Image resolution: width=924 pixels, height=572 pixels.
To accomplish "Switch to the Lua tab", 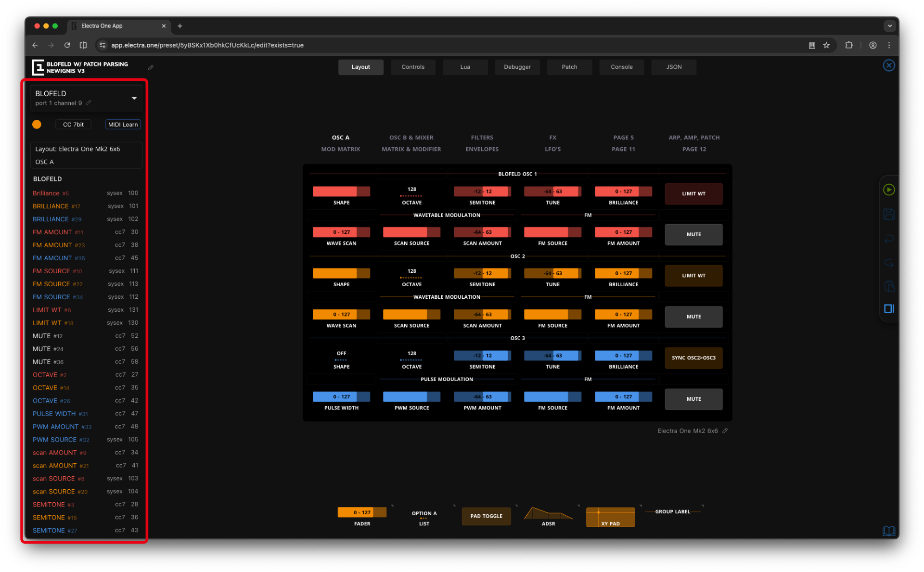I will click(x=464, y=67).
